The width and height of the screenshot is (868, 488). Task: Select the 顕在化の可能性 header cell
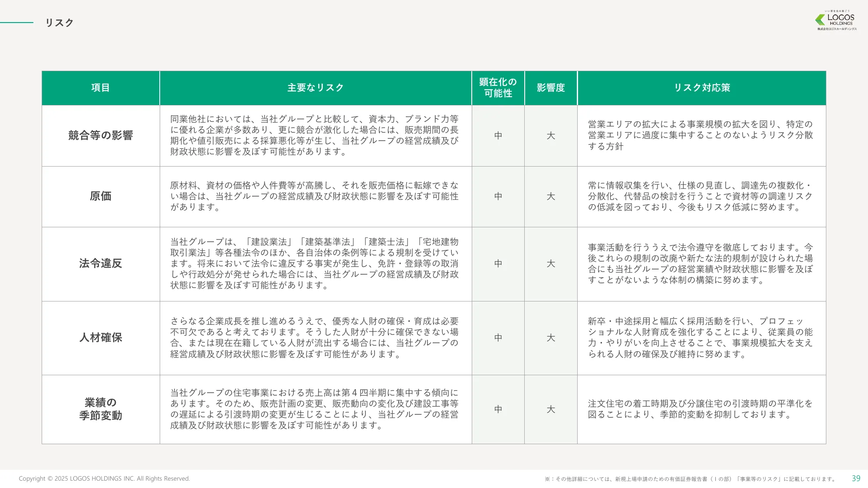point(498,88)
